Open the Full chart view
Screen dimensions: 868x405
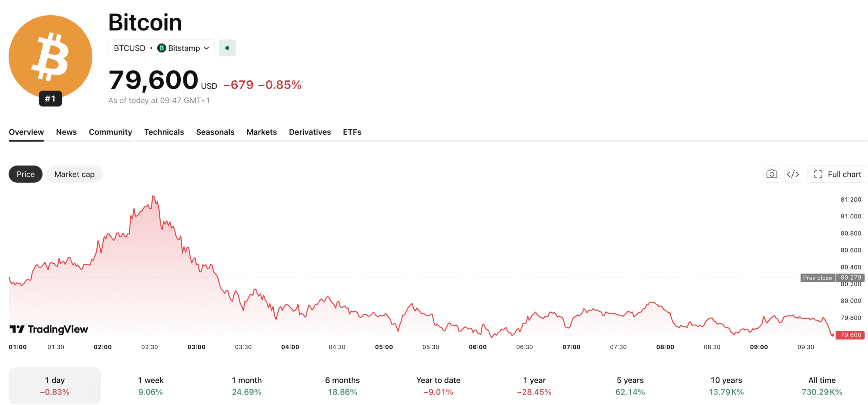coord(837,174)
